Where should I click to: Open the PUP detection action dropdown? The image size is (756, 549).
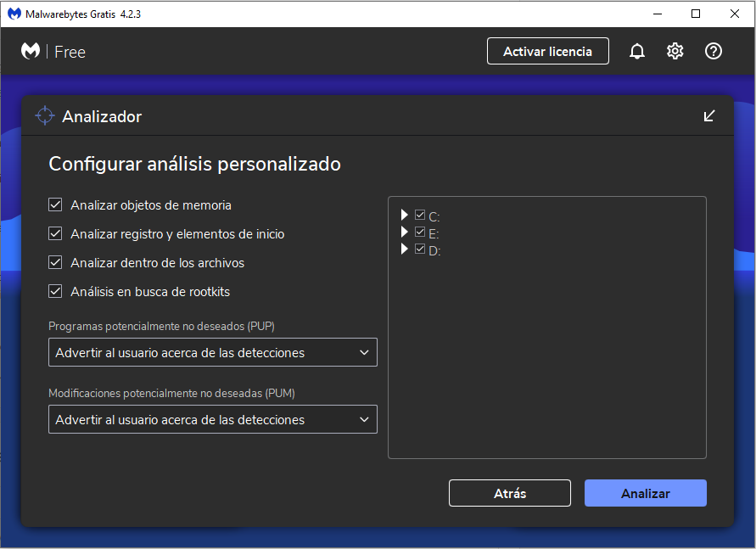(x=213, y=352)
